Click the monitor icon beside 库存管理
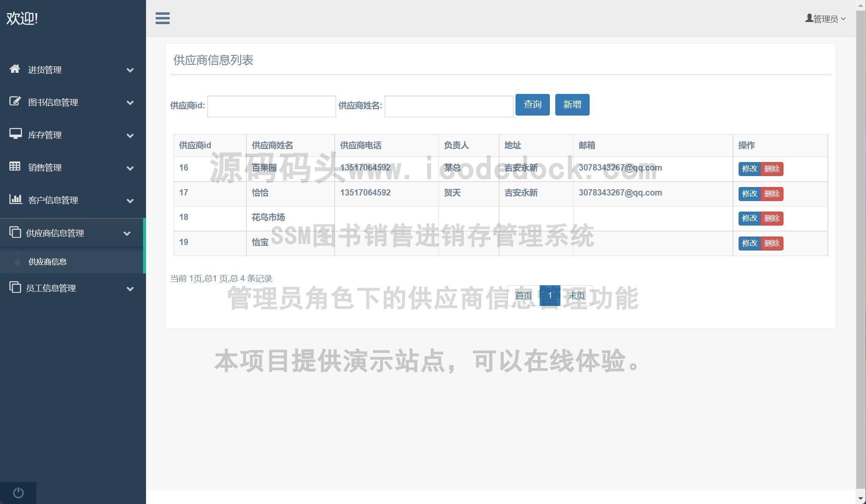The image size is (866, 504). [x=15, y=134]
